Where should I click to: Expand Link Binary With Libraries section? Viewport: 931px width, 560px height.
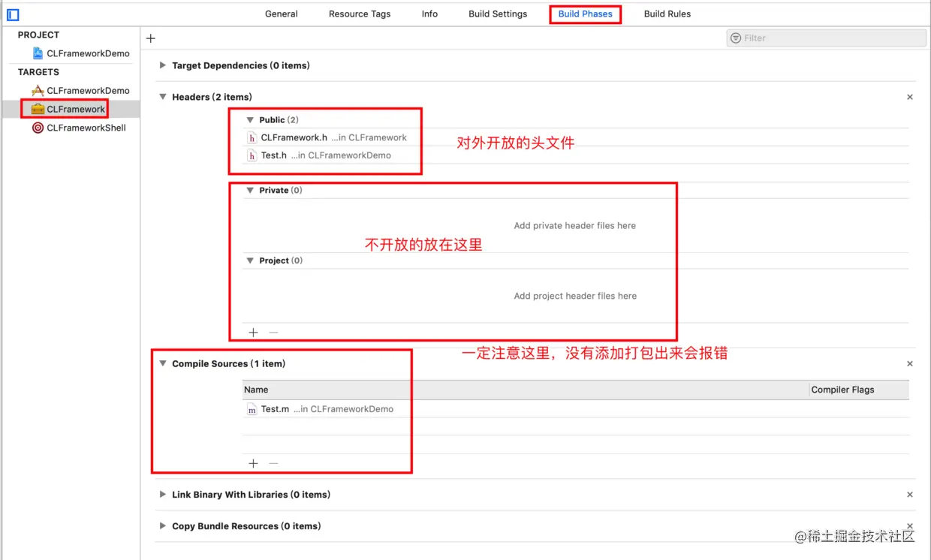162,495
